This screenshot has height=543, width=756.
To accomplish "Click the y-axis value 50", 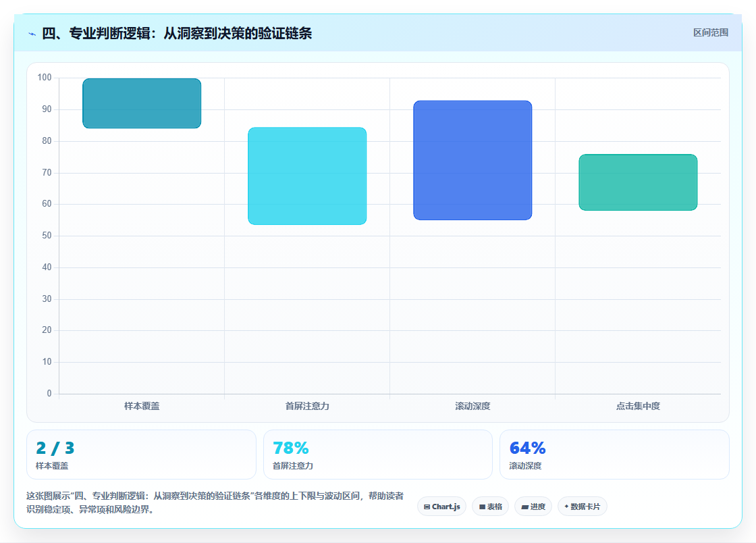I will click(x=47, y=235).
